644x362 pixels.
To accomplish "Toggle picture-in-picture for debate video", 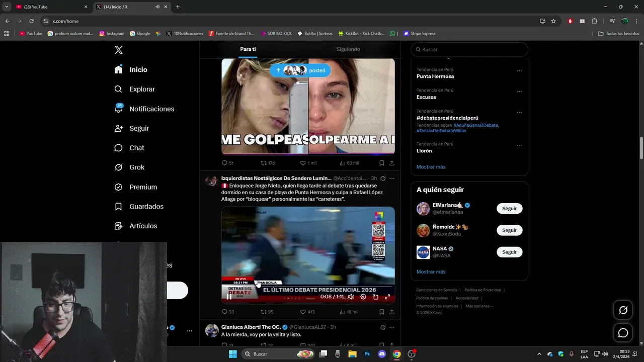I will [375, 297].
